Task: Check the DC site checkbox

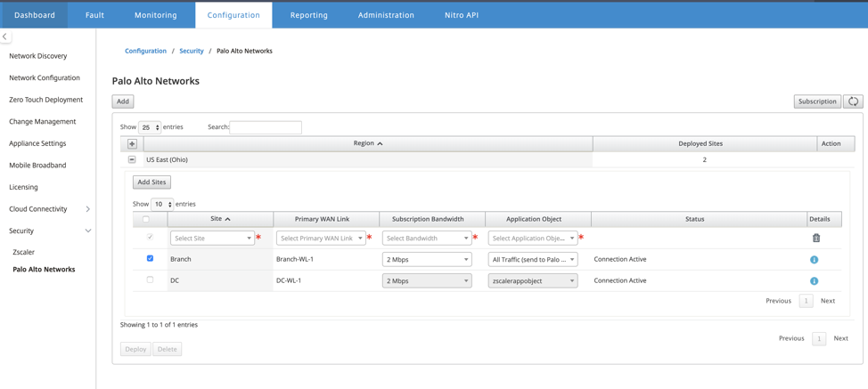Action: click(x=150, y=280)
